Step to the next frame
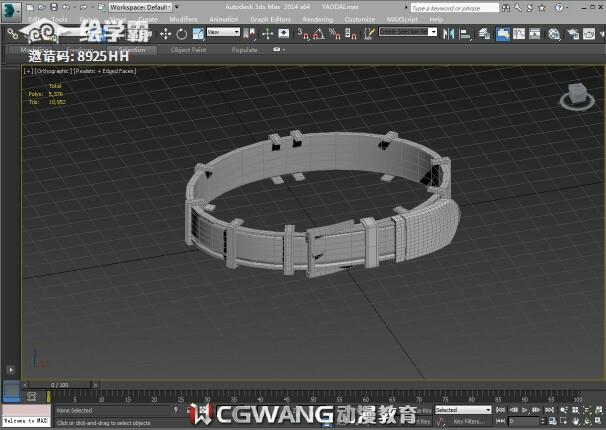This screenshot has width=606, height=430. click(x=536, y=410)
